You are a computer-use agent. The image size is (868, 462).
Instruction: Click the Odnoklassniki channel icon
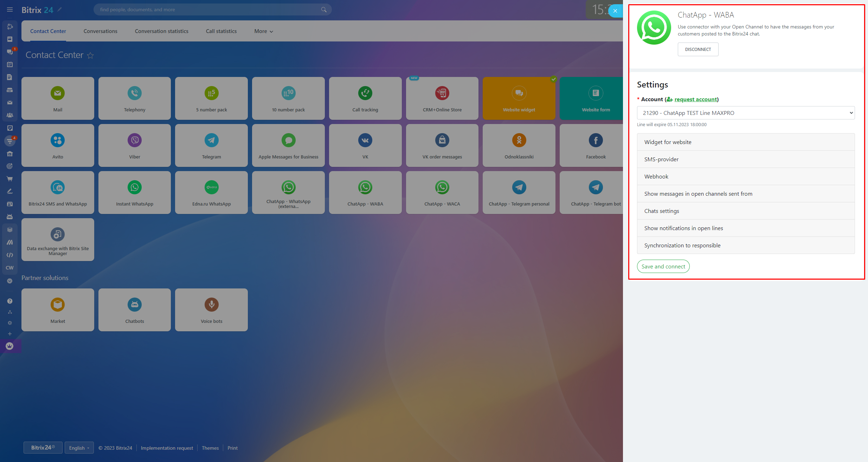[519, 140]
